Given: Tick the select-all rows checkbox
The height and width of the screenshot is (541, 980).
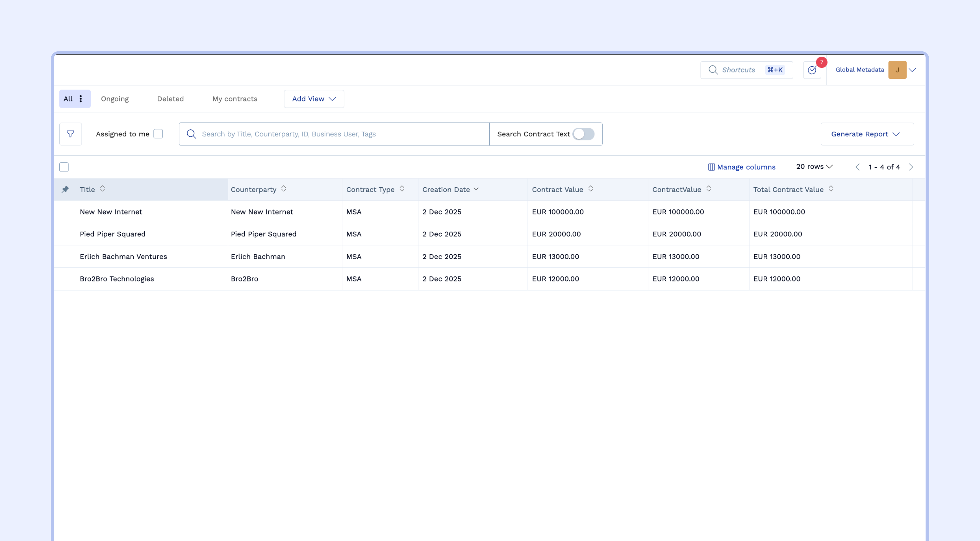Looking at the screenshot, I should (x=64, y=167).
